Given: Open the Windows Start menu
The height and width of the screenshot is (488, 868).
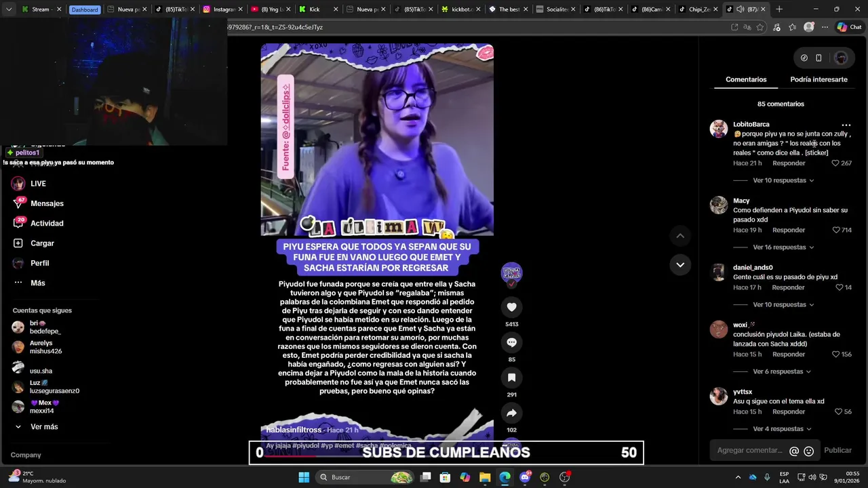Looking at the screenshot, I should 304,477.
